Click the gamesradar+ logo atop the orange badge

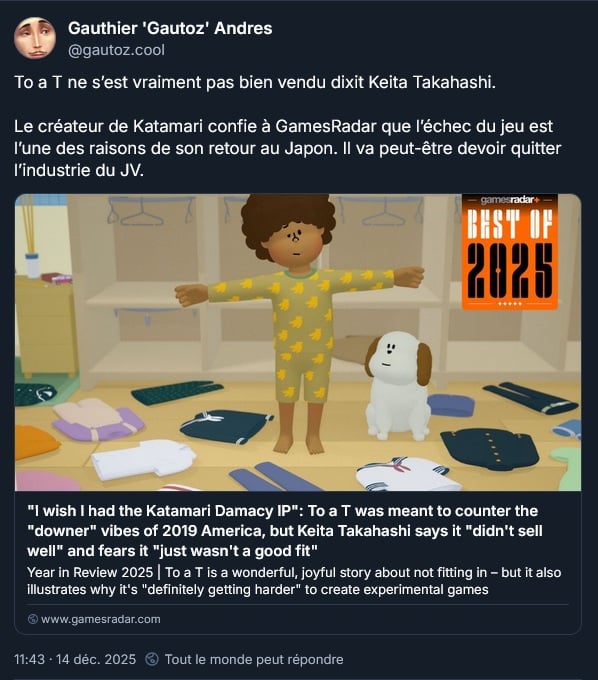(510, 199)
